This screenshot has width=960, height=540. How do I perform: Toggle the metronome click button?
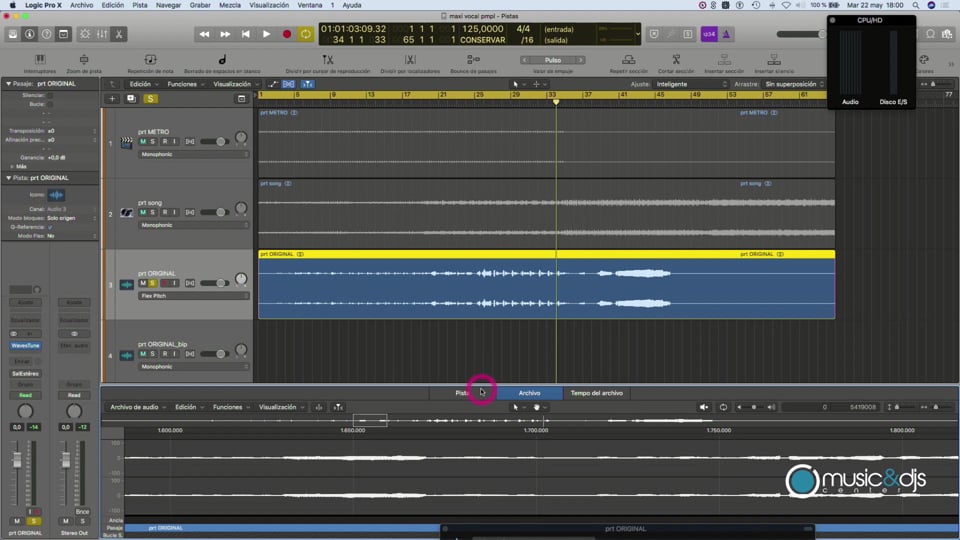(x=726, y=34)
